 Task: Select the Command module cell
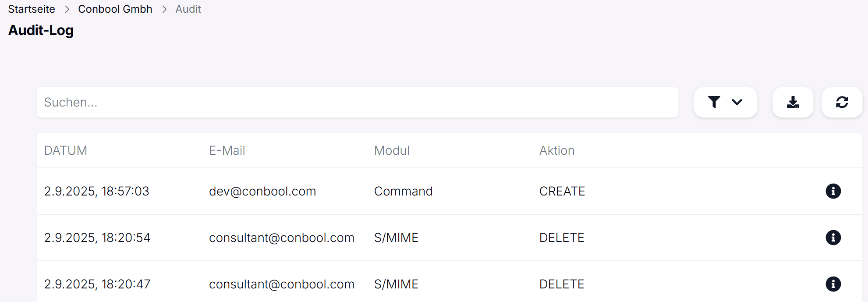[x=403, y=191]
